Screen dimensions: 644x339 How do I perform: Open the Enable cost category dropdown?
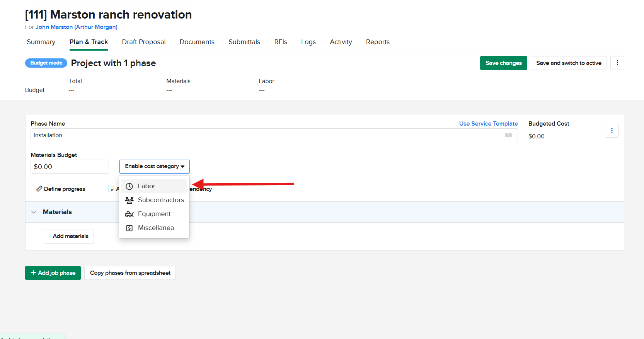(154, 167)
